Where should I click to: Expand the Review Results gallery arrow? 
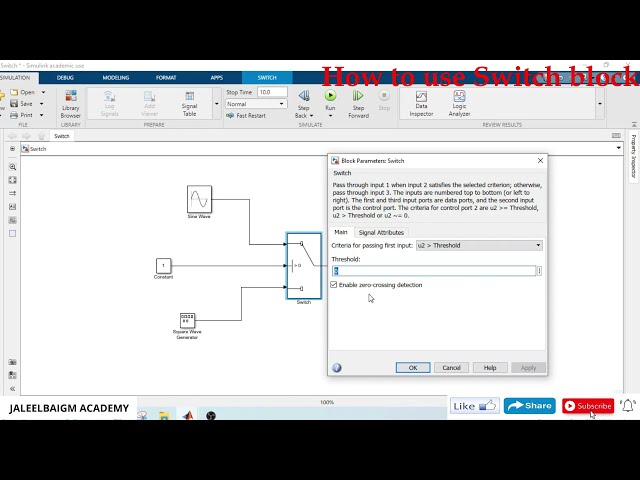(x=600, y=104)
